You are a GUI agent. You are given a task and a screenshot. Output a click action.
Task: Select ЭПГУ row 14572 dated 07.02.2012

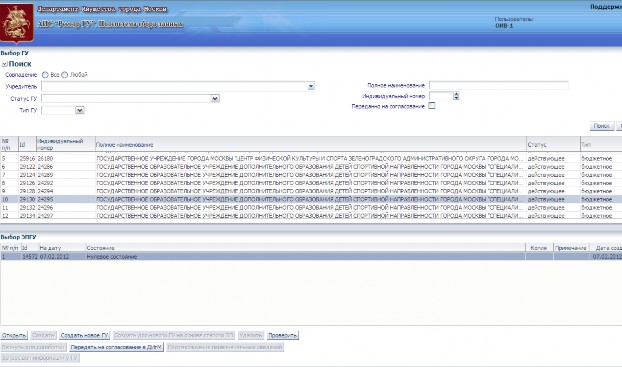(x=311, y=256)
